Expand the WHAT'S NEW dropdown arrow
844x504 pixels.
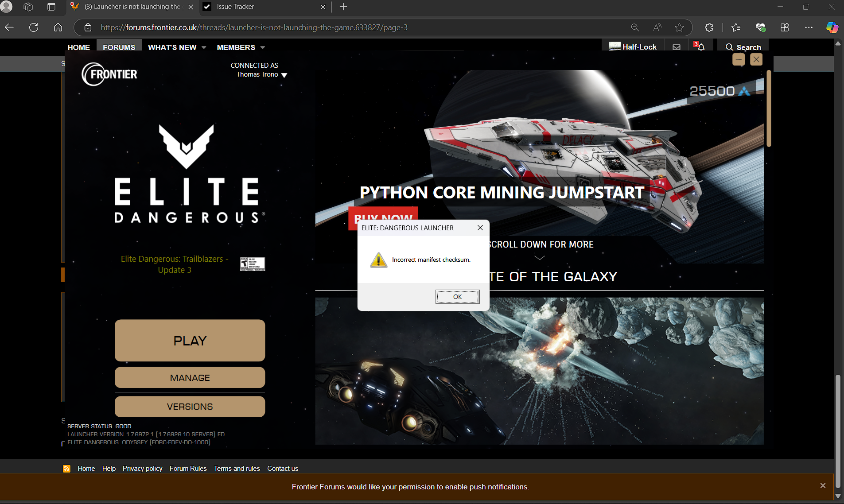click(204, 47)
